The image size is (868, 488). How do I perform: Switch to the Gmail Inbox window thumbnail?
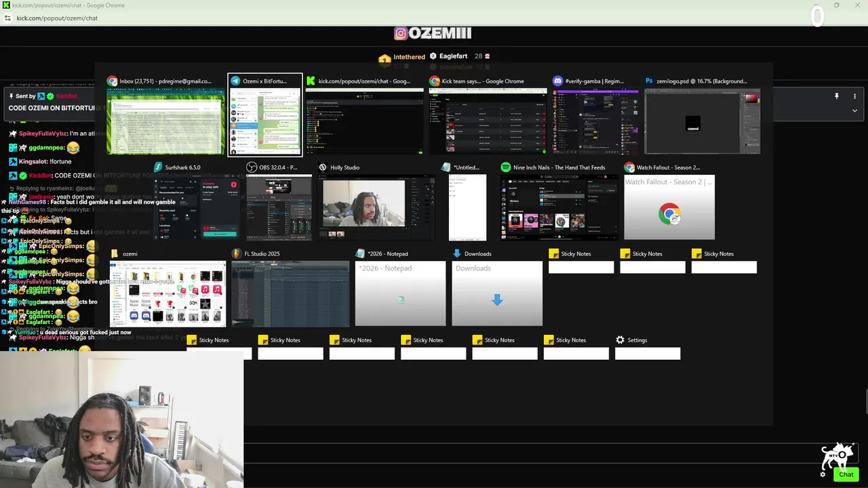pos(165,121)
